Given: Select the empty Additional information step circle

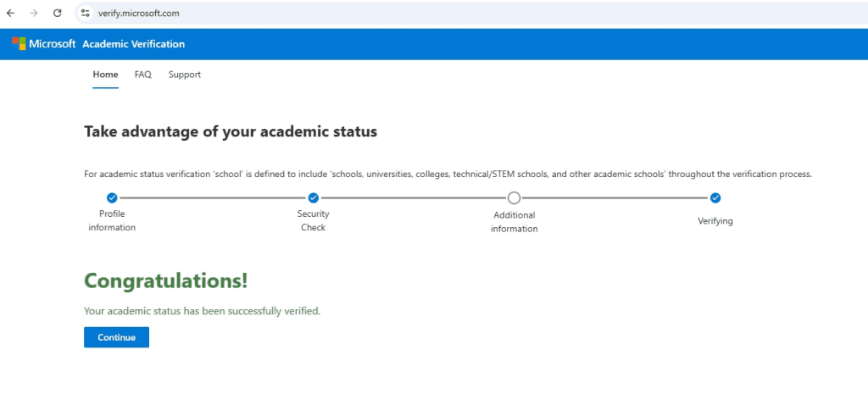Looking at the screenshot, I should pos(514,198).
